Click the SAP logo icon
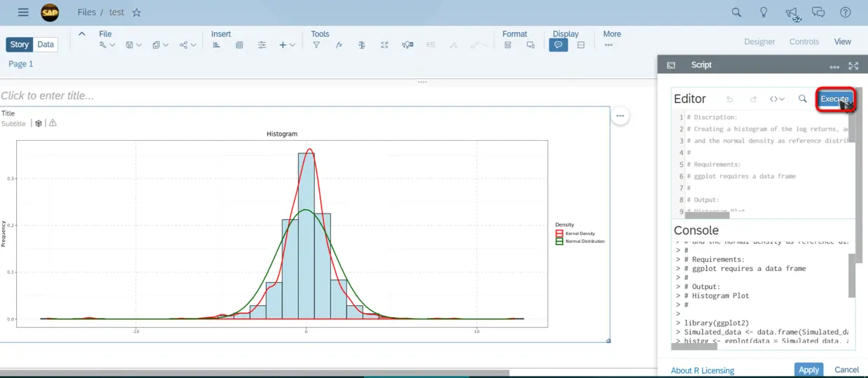The height and width of the screenshot is (378, 868). (50, 13)
